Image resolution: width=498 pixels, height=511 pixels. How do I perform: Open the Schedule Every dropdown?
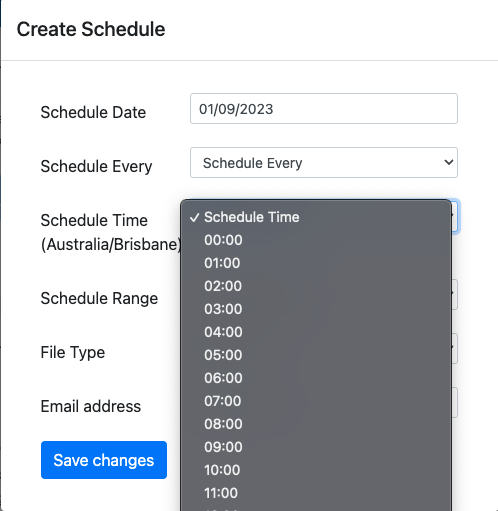click(324, 163)
